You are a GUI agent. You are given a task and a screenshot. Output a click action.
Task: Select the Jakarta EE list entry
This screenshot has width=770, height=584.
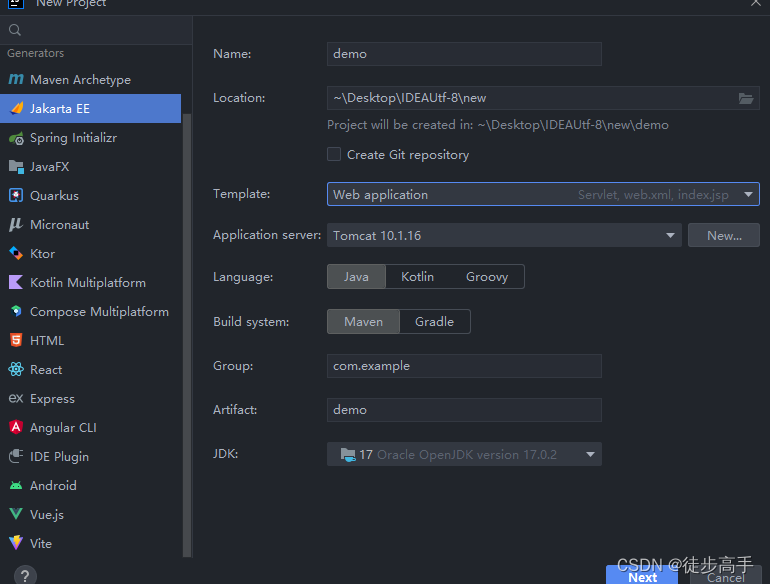[91, 109]
